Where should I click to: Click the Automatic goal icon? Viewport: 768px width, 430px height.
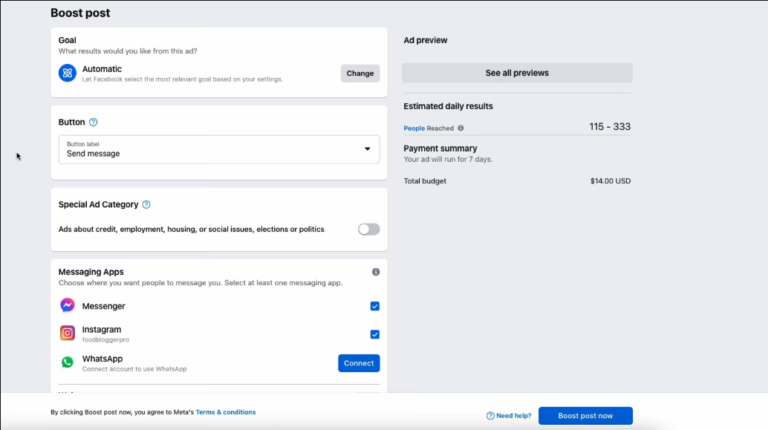[x=68, y=73]
